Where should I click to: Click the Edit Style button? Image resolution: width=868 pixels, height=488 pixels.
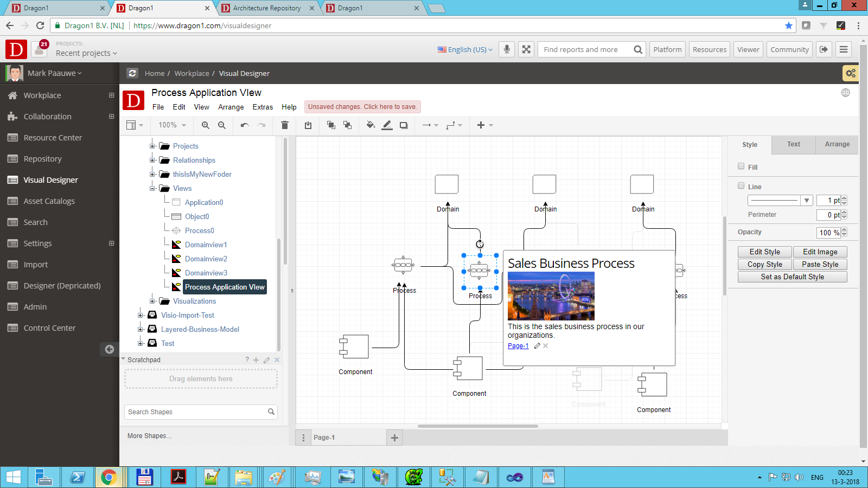[x=764, y=252]
